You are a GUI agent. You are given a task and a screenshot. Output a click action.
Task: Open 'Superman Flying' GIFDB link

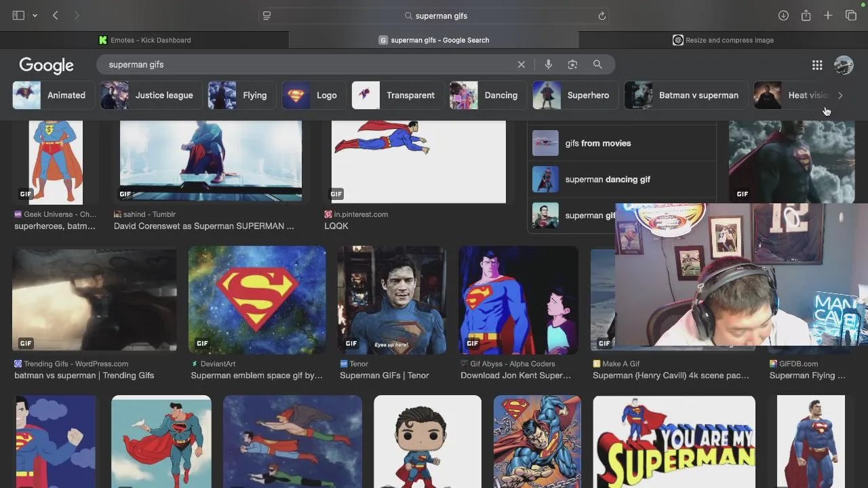click(808, 375)
